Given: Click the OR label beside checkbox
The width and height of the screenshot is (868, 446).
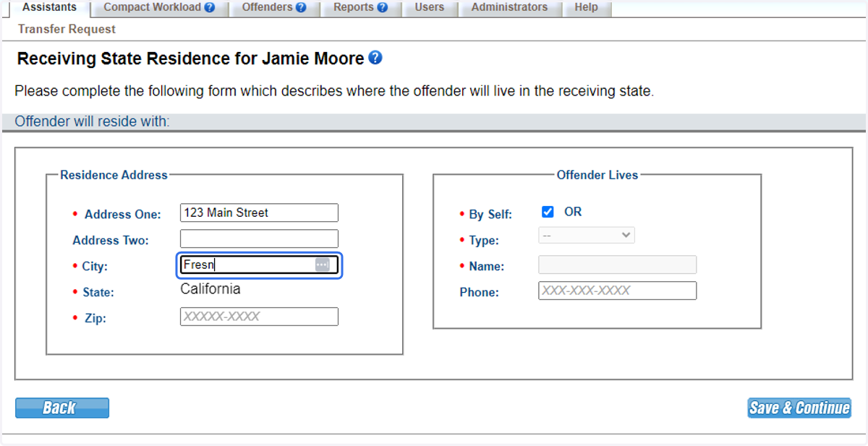Looking at the screenshot, I should (x=573, y=212).
